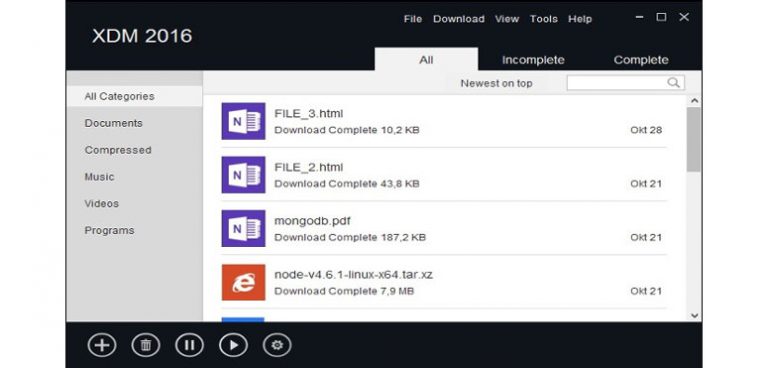Click the scrollbar up arrow
This screenshot has width=768, height=368.
coord(694,100)
